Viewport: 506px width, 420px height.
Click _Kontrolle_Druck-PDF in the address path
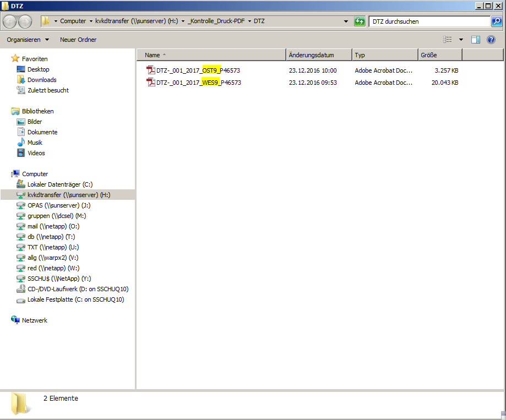coord(216,21)
